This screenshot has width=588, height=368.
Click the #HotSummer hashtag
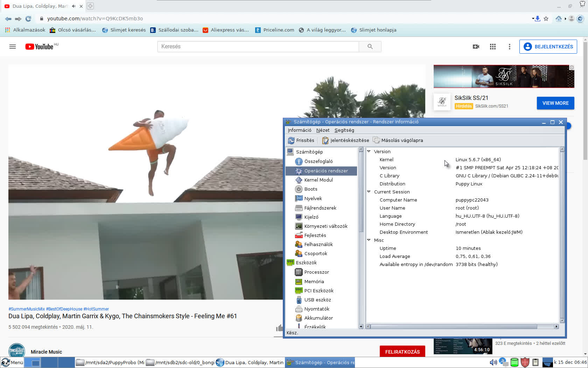pyautogui.click(x=96, y=309)
